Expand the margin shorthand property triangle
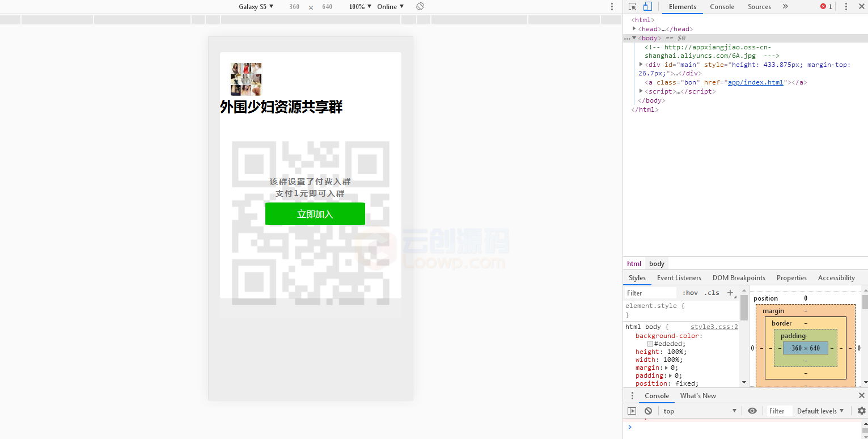Screen dimensions: 868x439 [666, 368]
